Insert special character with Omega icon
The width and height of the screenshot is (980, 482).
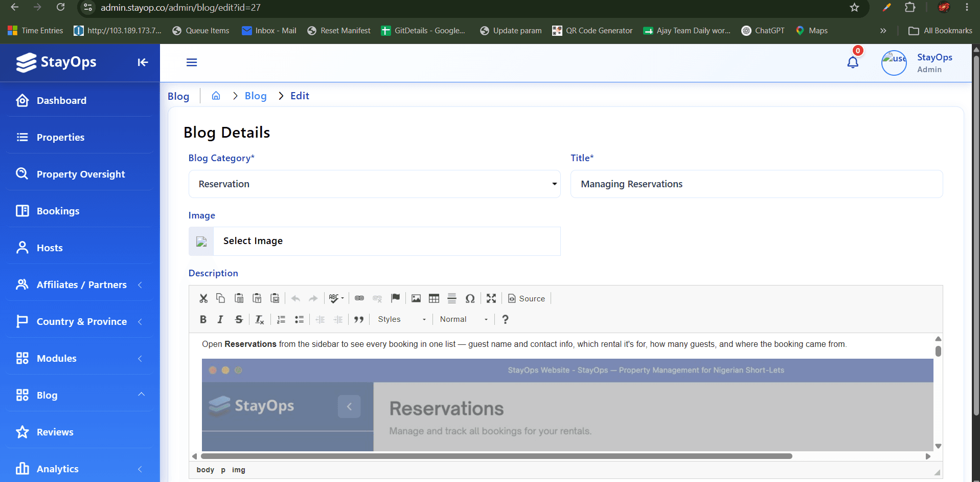point(470,298)
